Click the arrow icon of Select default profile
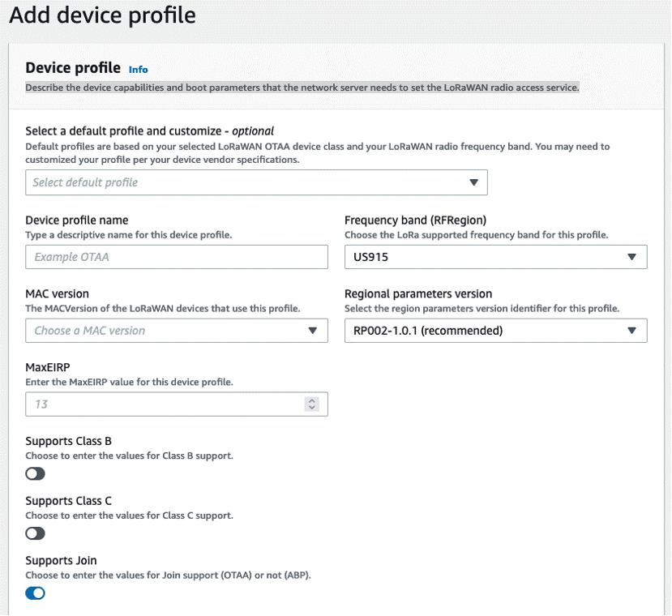The width and height of the screenshot is (672, 616). 473,182
